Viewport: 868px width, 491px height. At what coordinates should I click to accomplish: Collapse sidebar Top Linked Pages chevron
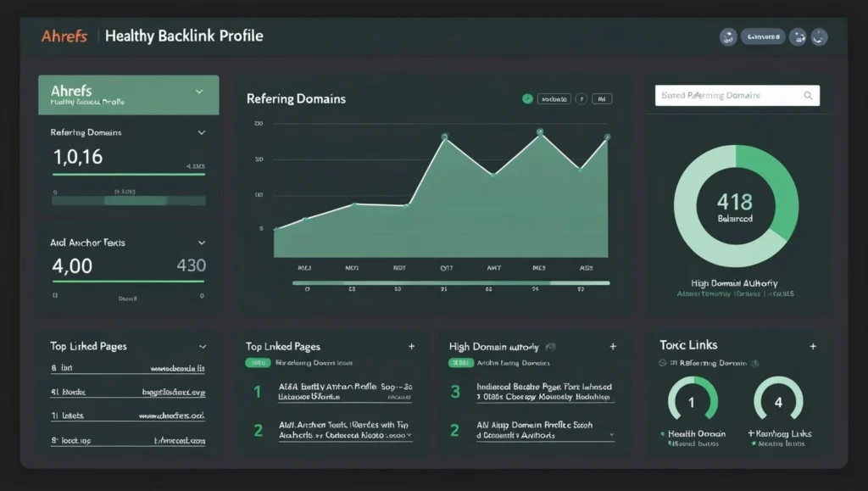[x=202, y=347]
